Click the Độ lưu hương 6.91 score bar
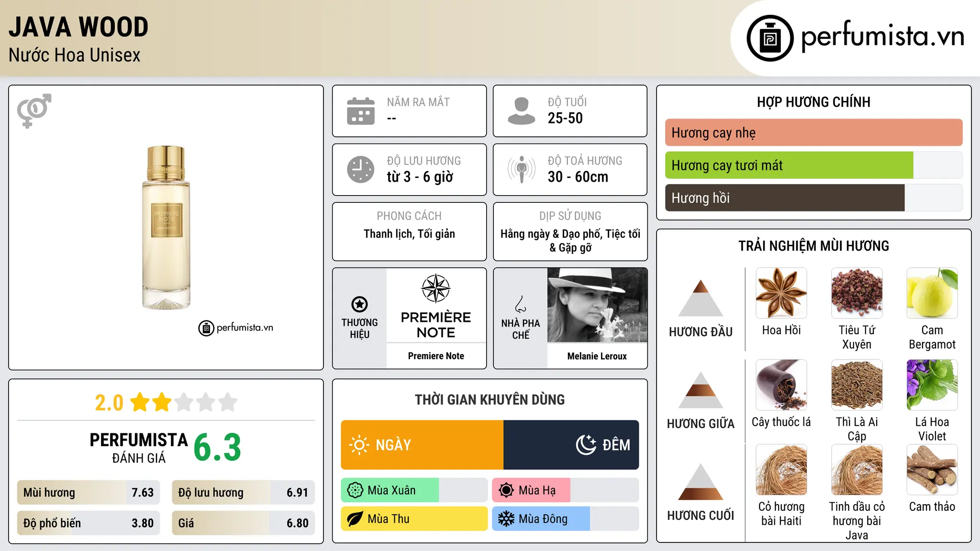This screenshot has height=551, width=980. pos(243,493)
